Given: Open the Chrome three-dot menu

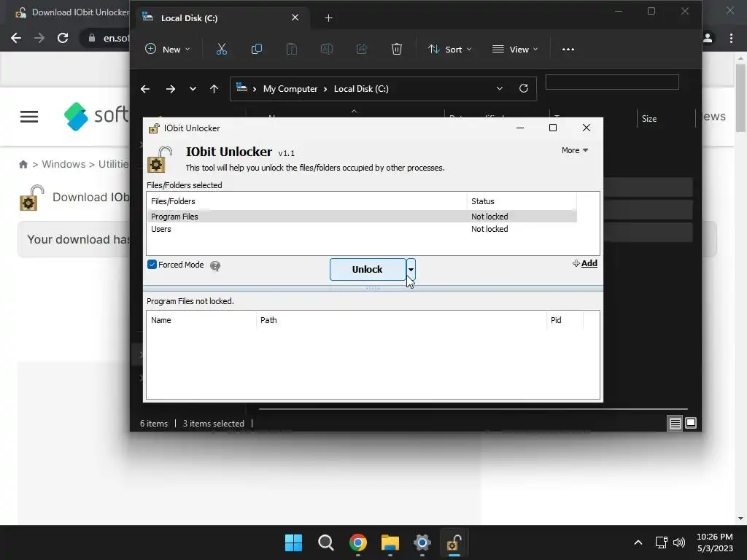Looking at the screenshot, I should tap(731, 38).
